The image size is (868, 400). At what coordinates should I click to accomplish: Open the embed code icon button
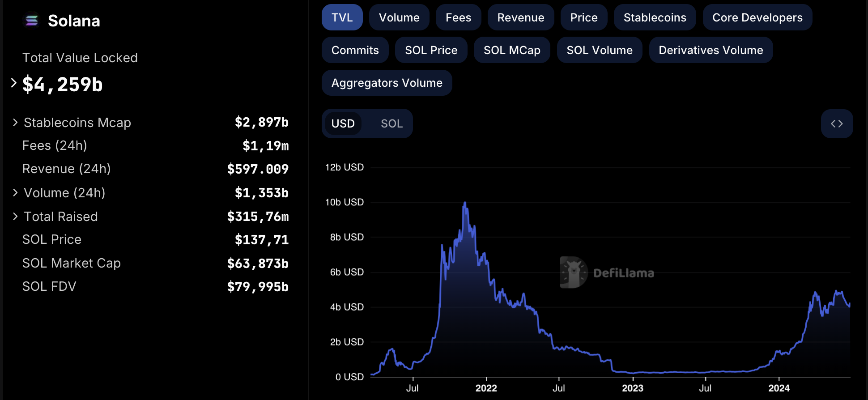click(837, 123)
